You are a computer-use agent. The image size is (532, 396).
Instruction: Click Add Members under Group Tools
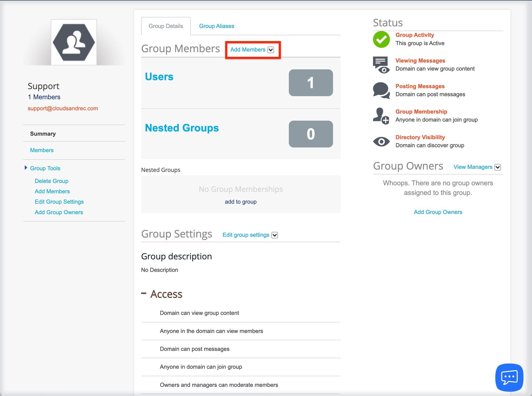[x=52, y=191]
